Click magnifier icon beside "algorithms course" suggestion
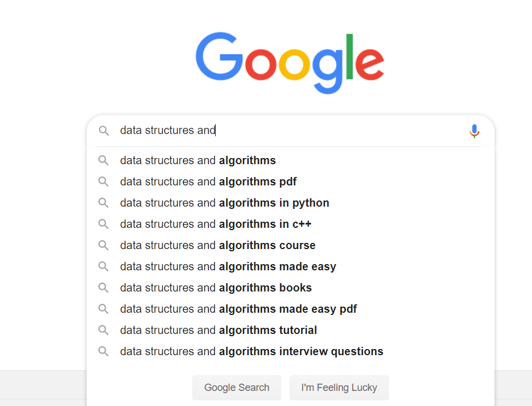Image resolution: width=532 pixels, height=406 pixels. [103, 245]
